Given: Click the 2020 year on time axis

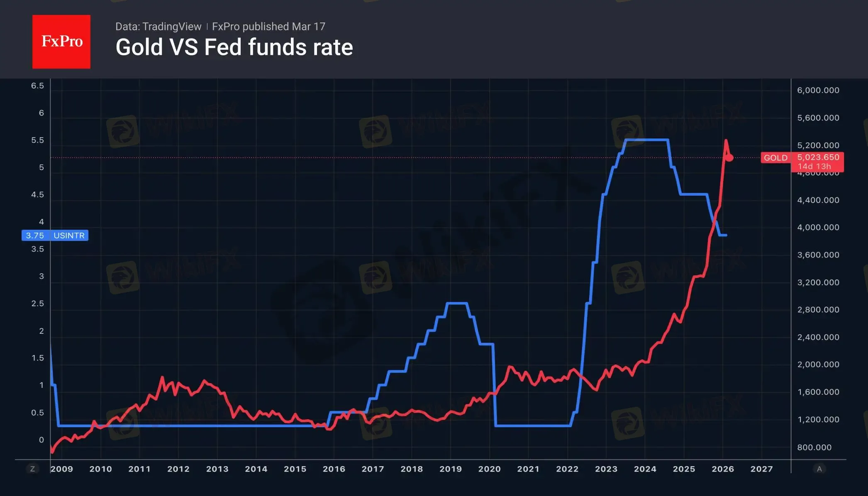Looking at the screenshot, I should pyautogui.click(x=490, y=469).
